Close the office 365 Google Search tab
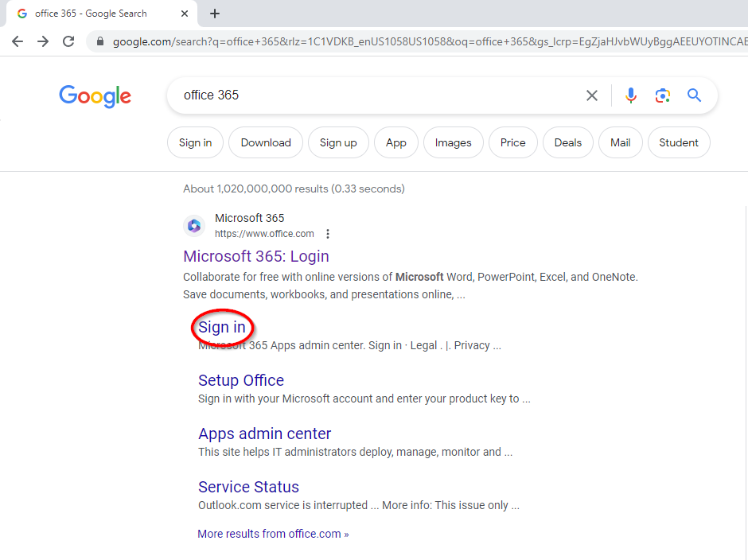Viewport: 748px width, 560px height. click(x=185, y=14)
